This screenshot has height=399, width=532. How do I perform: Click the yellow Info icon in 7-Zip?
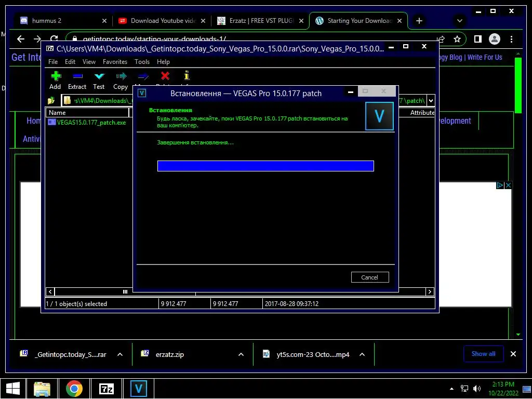coord(187,75)
